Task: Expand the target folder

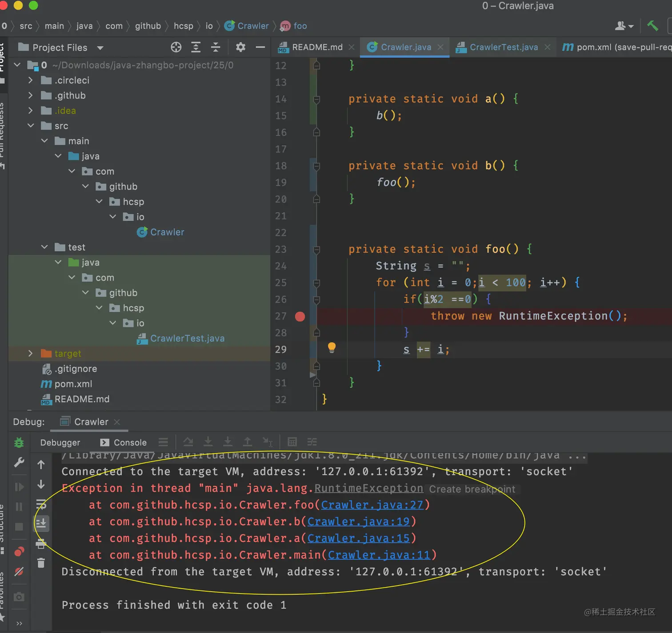Action: (x=30, y=354)
